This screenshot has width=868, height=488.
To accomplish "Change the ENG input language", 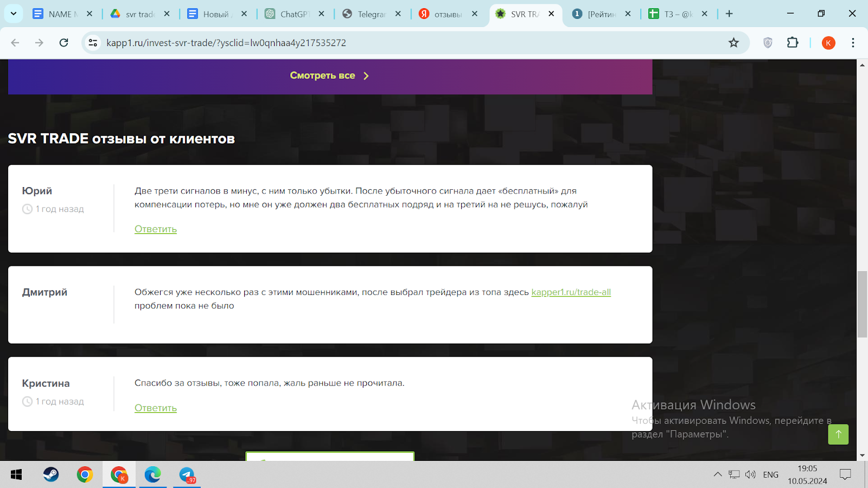I will pyautogui.click(x=770, y=475).
